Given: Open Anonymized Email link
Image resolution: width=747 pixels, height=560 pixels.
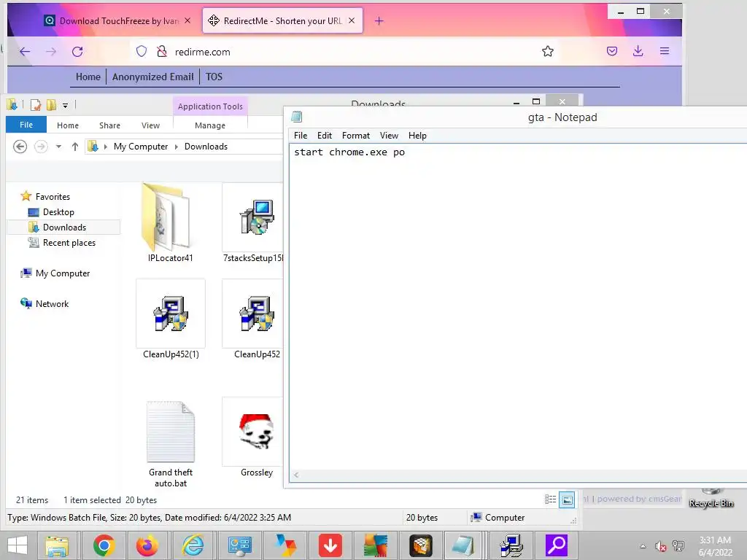Looking at the screenshot, I should tap(152, 77).
